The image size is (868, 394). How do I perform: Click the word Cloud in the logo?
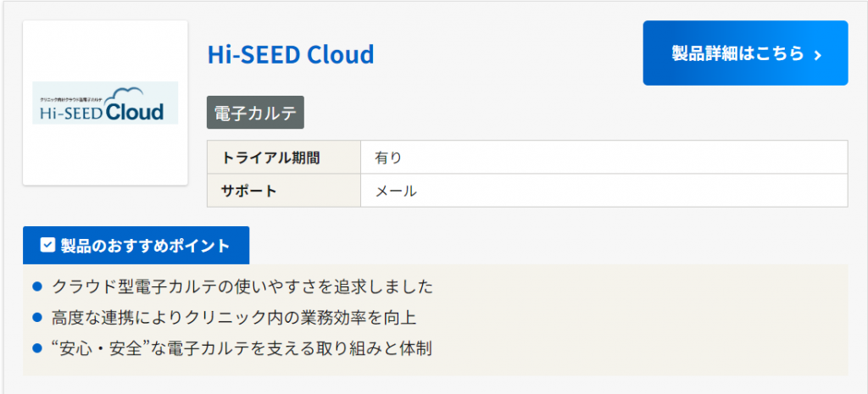point(135,113)
